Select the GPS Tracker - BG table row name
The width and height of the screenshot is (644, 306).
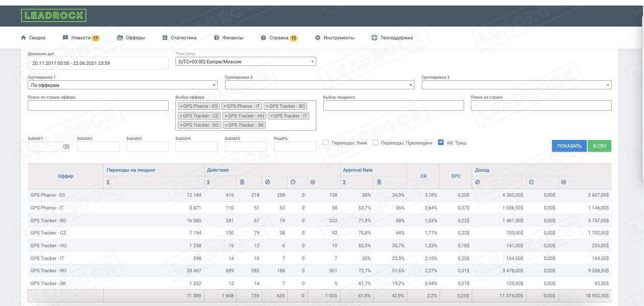[x=49, y=221]
